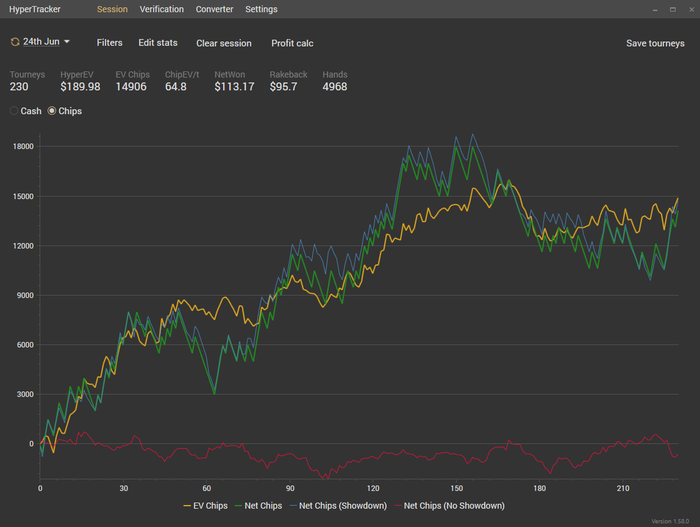Click the blue Showdown legend swatch
The height and width of the screenshot is (527, 700).
point(293,506)
